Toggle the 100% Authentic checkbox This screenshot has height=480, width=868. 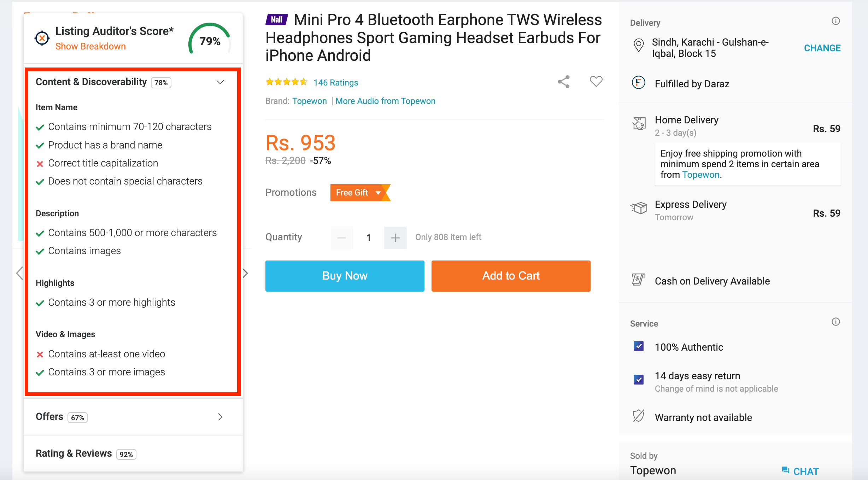639,346
